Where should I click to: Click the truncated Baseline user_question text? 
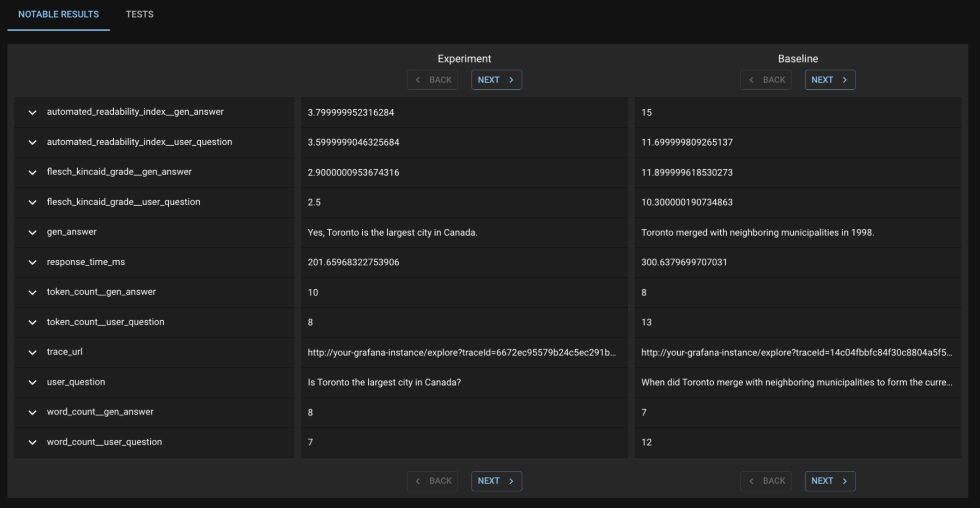coord(796,382)
